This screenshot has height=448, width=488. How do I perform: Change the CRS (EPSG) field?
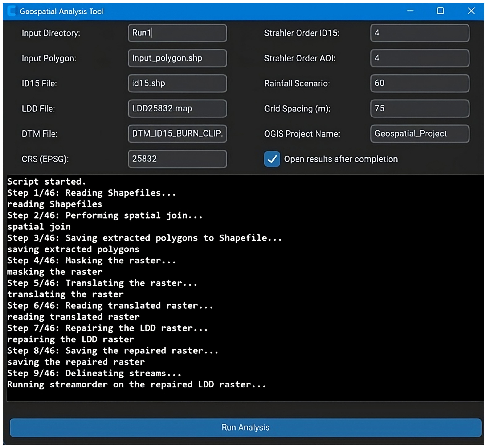click(177, 159)
